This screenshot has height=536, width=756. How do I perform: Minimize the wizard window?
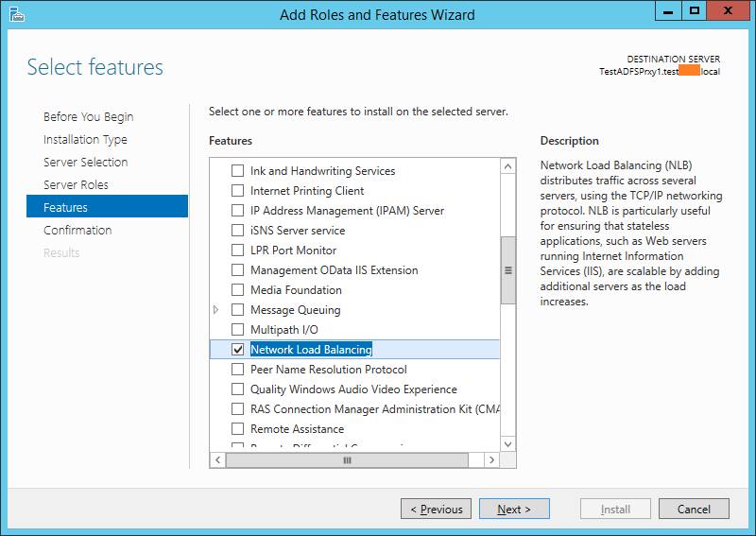(x=667, y=11)
